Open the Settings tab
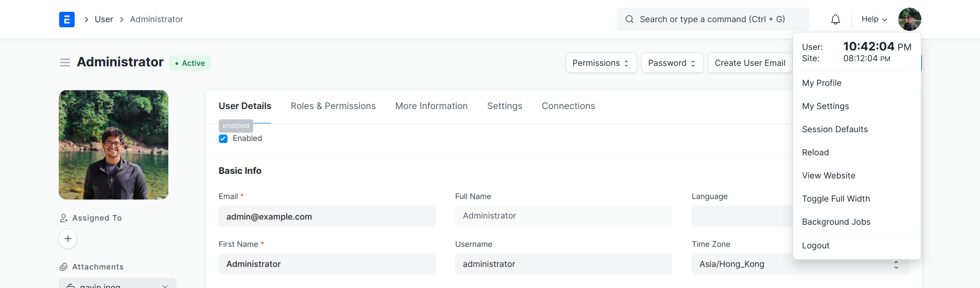 (505, 106)
